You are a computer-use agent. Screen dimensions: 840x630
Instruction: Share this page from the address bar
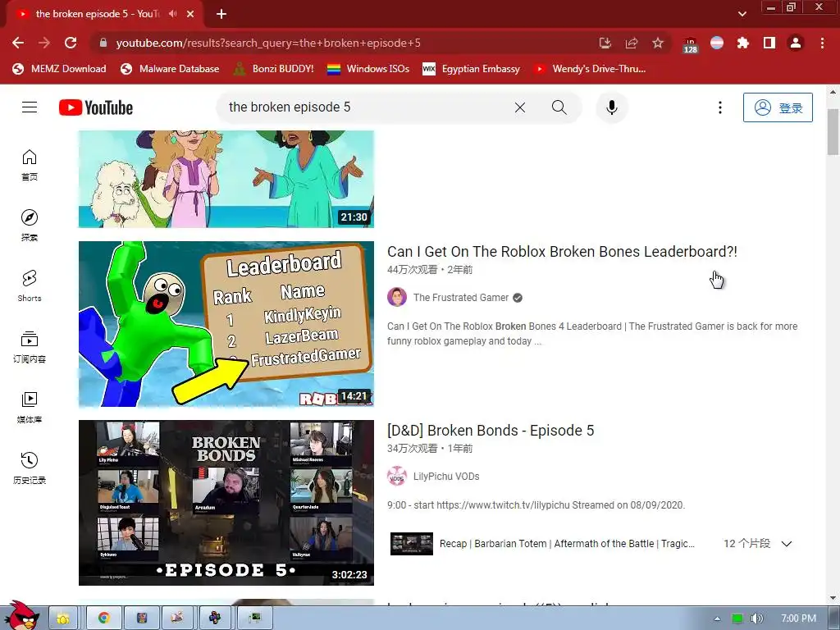coord(632,43)
